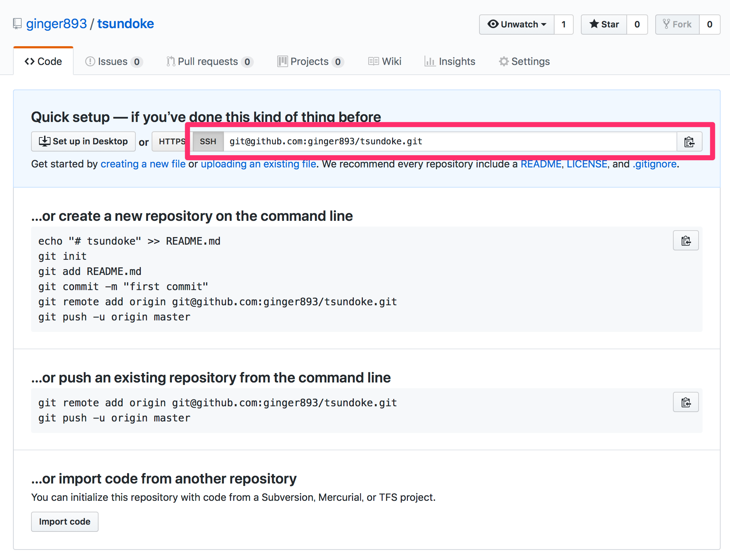Switch to the Code tab
This screenshot has width=730, height=560.
click(x=43, y=61)
